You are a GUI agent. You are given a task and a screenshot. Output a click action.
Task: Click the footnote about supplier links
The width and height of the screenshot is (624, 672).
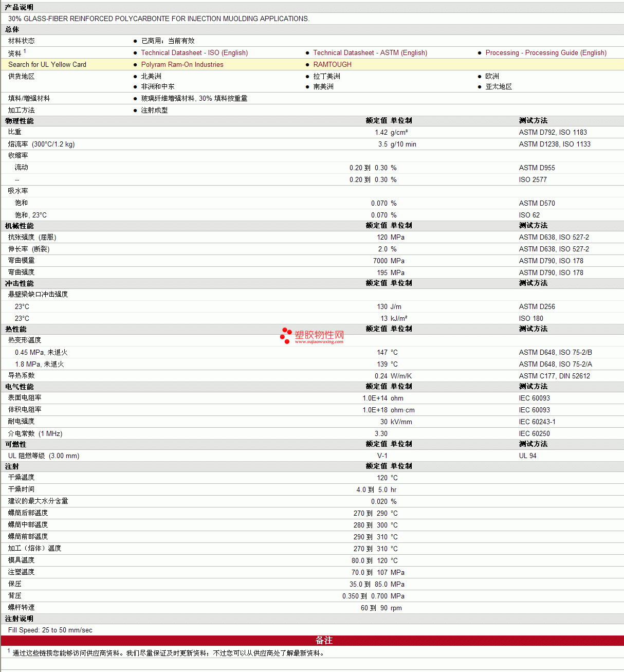[x=166, y=653]
